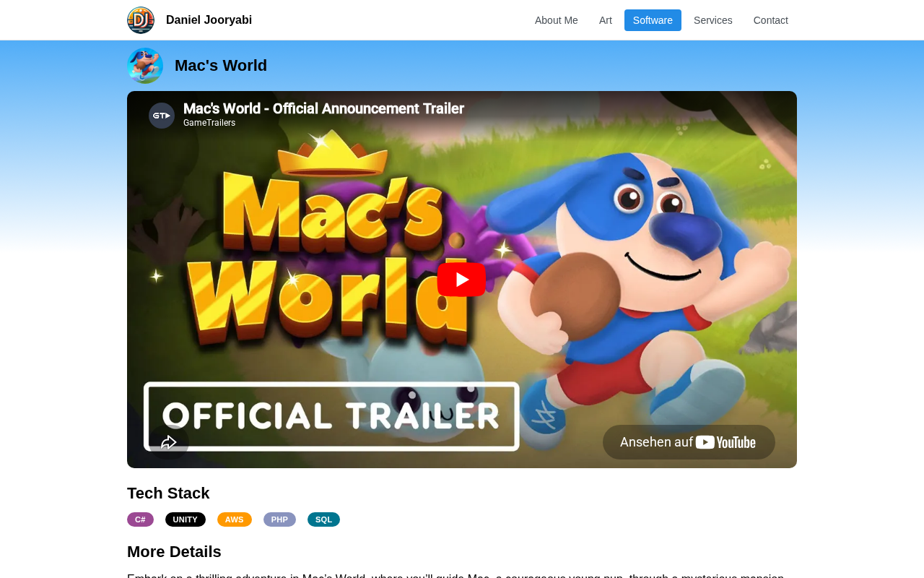Viewport: 924px width, 578px height.
Task: Click the Mac's World game icon
Action: tap(145, 66)
